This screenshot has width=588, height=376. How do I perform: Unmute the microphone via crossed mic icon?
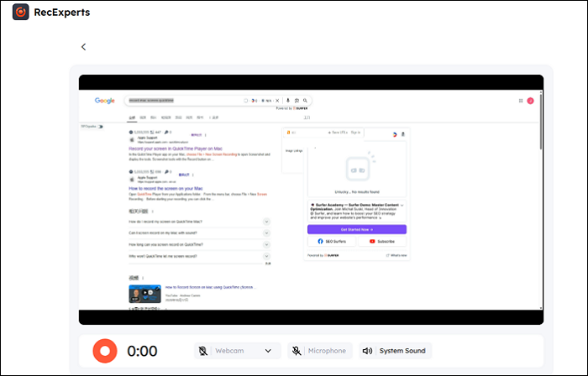point(297,351)
